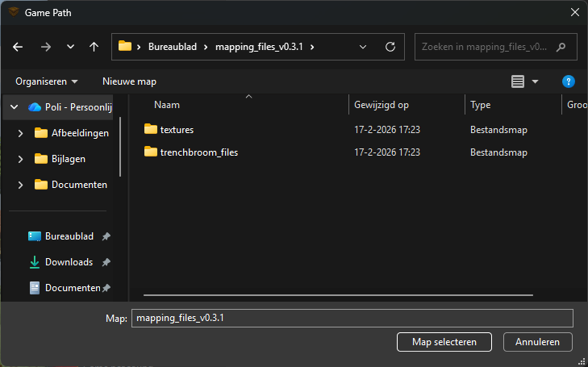
Task: Select the trenchbroom_files folder
Action: tap(199, 152)
